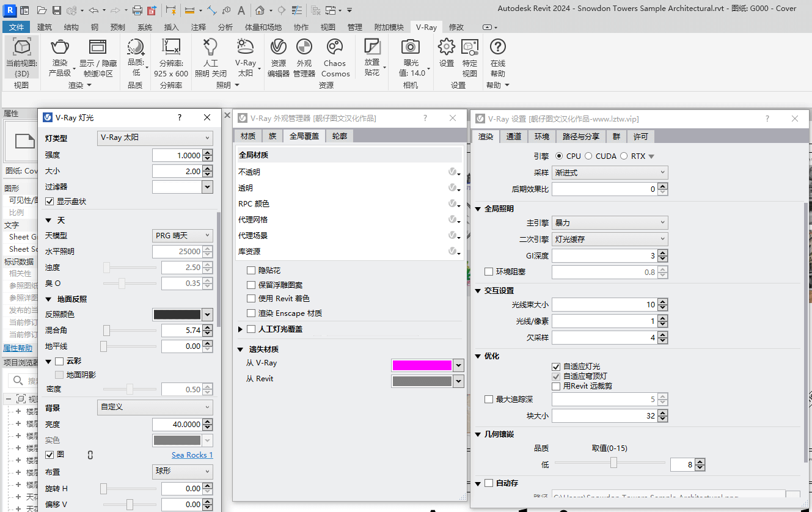Viewport: 812px width, 512px height.
Task: Expand 人工灯光覆盖 section arrow
Action: tap(240, 329)
